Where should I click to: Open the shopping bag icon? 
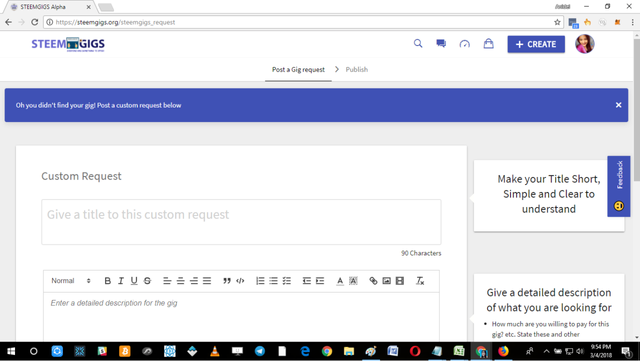[x=489, y=44]
